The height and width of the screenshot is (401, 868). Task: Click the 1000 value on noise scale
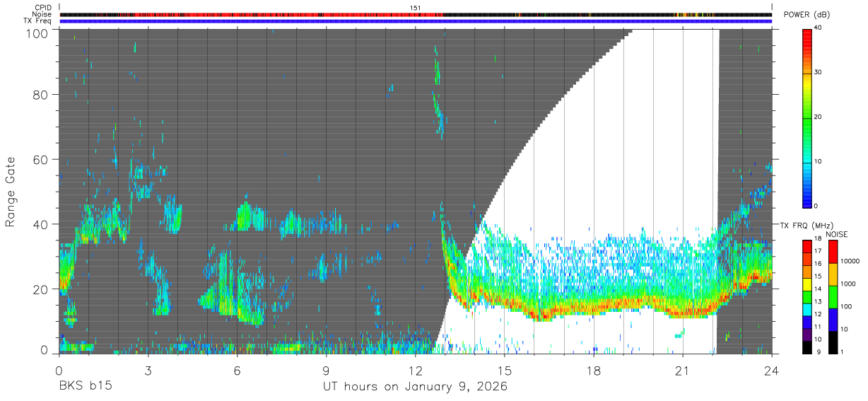(x=850, y=284)
